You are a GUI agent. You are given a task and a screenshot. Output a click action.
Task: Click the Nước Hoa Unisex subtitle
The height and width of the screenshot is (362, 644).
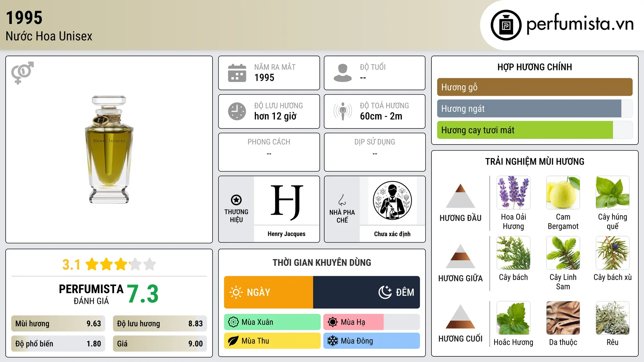point(49,36)
